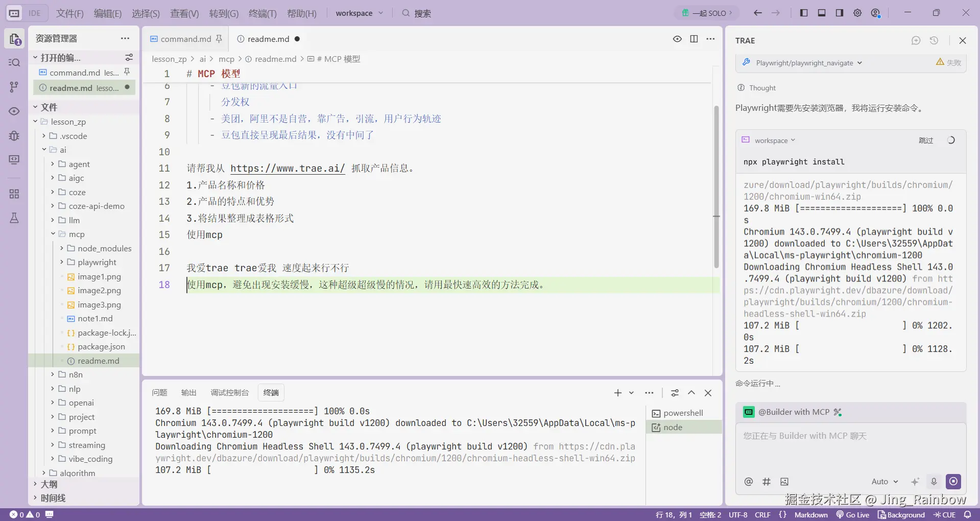
Task: Start a new chat in the TRAE panel
Action: 916,40
